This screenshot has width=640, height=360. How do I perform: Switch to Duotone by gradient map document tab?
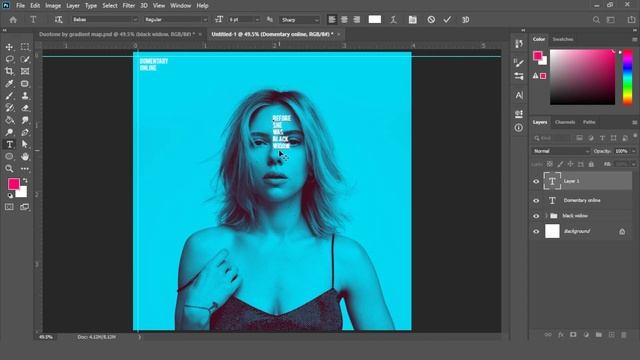[117, 34]
